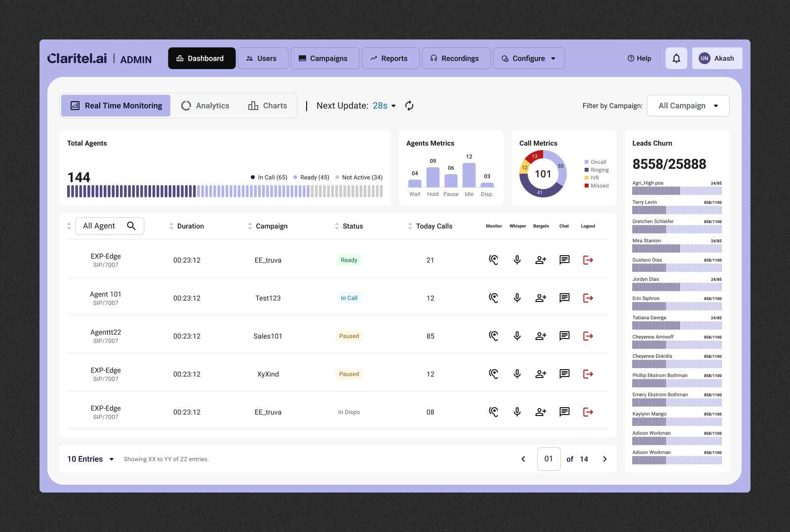Viewport: 790px width, 532px height.
Task: Activate Whisper for EXP-Edge on EE_truva
Action: click(x=517, y=260)
